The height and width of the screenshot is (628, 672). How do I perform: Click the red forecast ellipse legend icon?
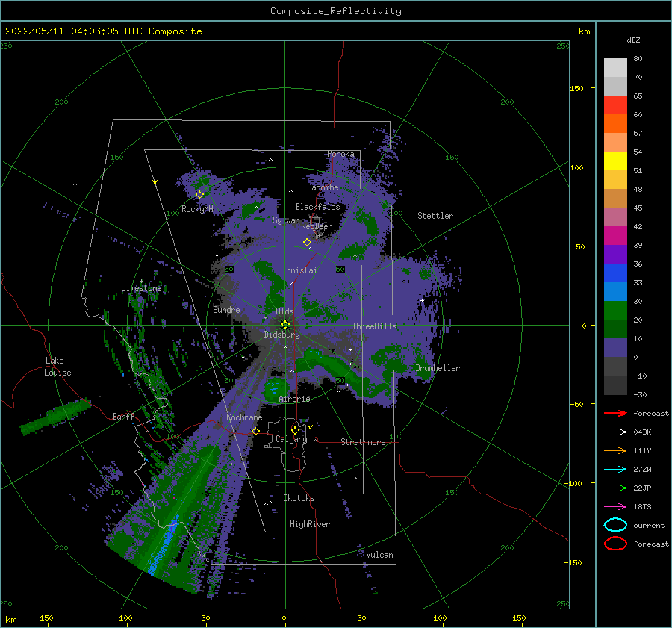tap(615, 544)
